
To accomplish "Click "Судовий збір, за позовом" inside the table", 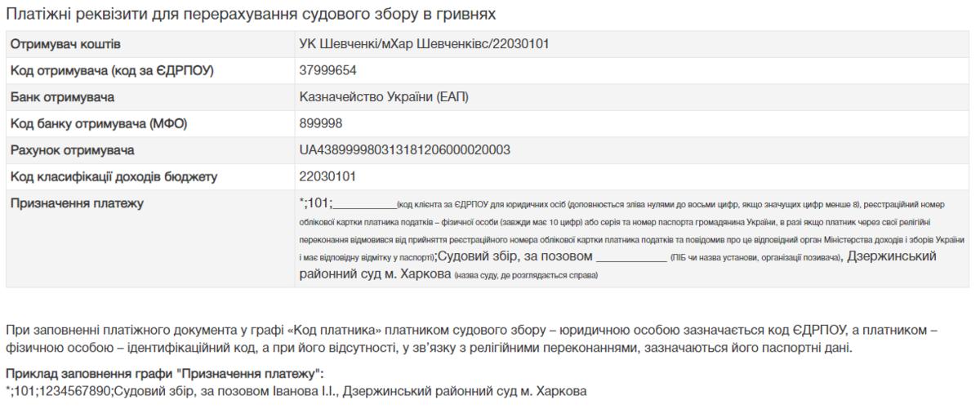I will tap(515, 256).
